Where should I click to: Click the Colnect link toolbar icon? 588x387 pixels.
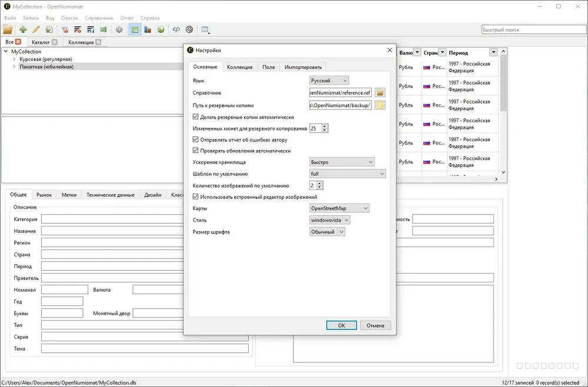176,29
